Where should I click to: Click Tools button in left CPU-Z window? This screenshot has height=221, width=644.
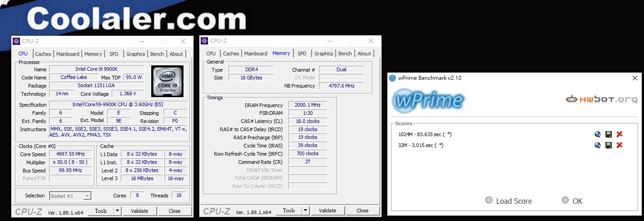point(101,211)
